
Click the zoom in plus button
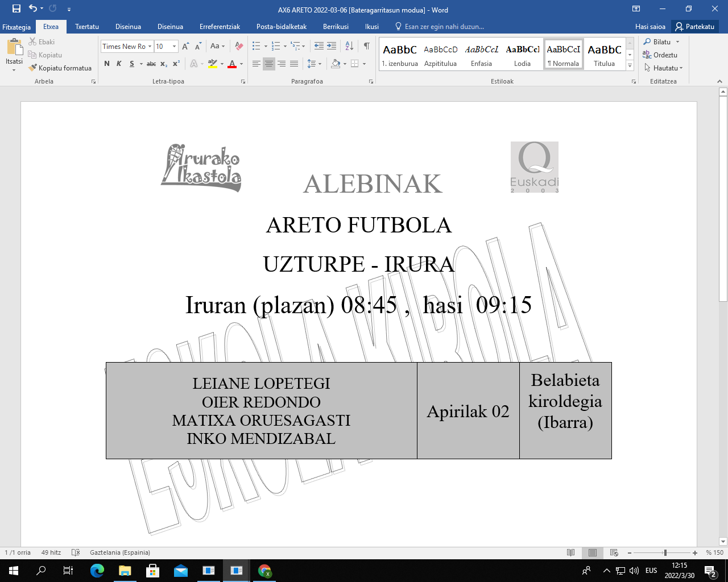pyautogui.click(x=695, y=552)
